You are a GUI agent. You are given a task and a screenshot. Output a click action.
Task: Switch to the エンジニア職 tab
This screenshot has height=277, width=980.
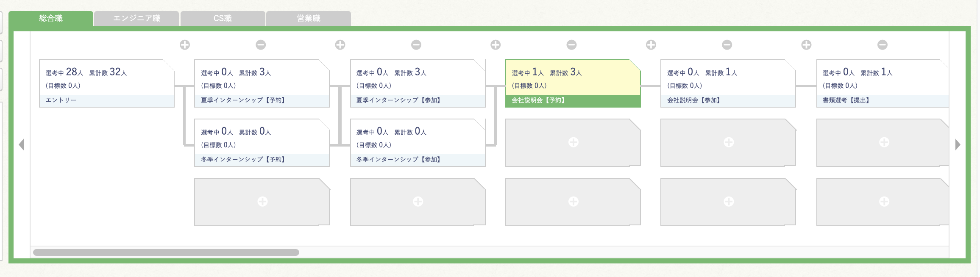point(136,19)
